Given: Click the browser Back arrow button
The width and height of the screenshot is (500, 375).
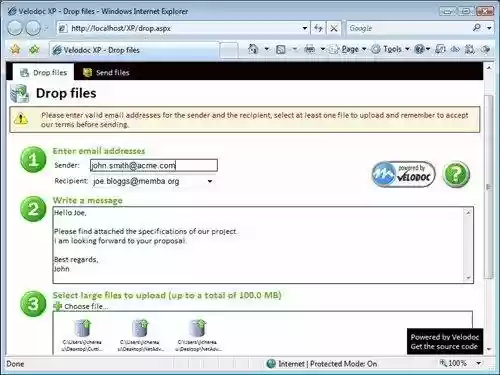Looking at the screenshot, I should point(15,28).
